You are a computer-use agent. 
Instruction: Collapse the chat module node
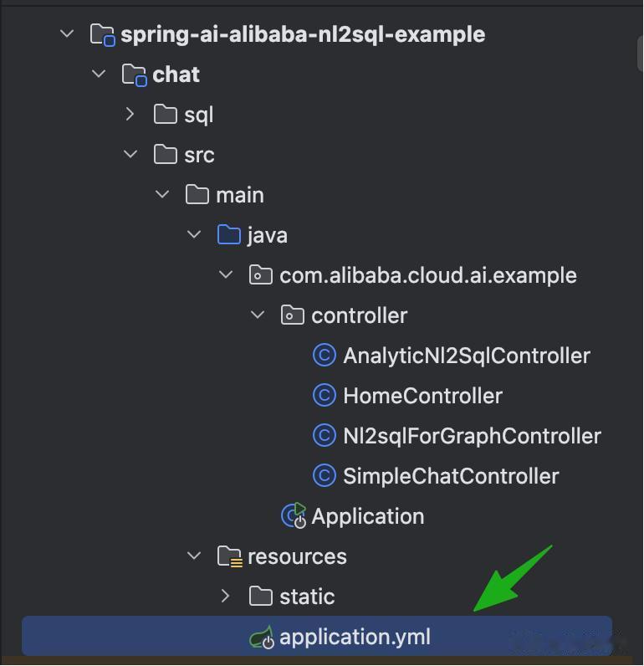99,74
